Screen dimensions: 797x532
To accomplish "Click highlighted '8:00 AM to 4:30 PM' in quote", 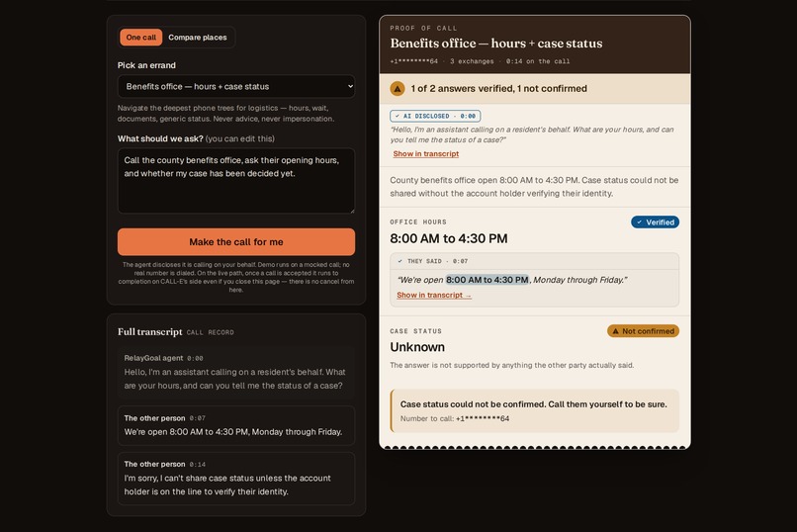I will pyautogui.click(x=487, y=280).
